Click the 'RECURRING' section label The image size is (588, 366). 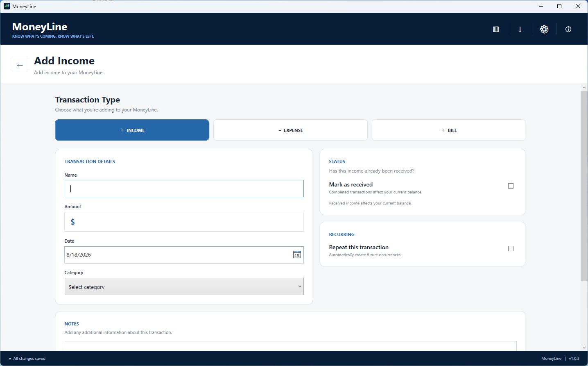[x=342, y=234]
